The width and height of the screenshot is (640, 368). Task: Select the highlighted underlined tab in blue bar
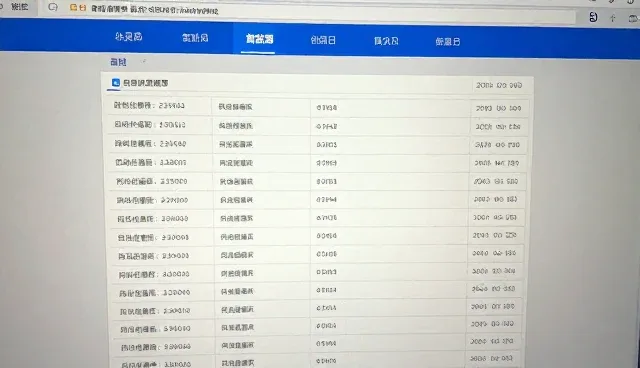(259, 40)
